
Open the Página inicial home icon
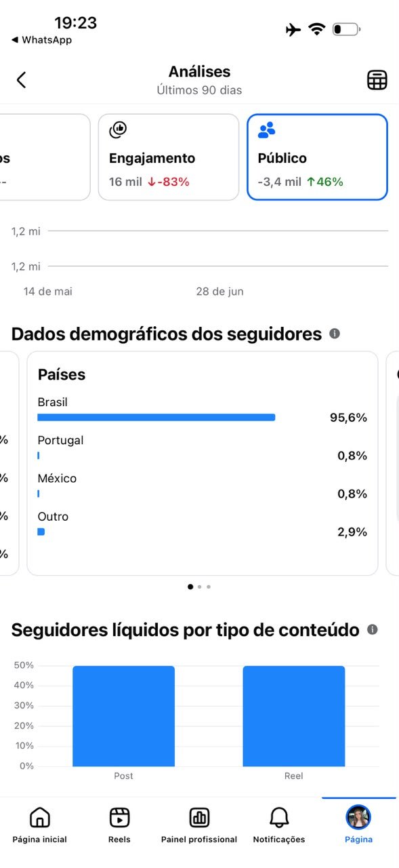tap(40, 818)
